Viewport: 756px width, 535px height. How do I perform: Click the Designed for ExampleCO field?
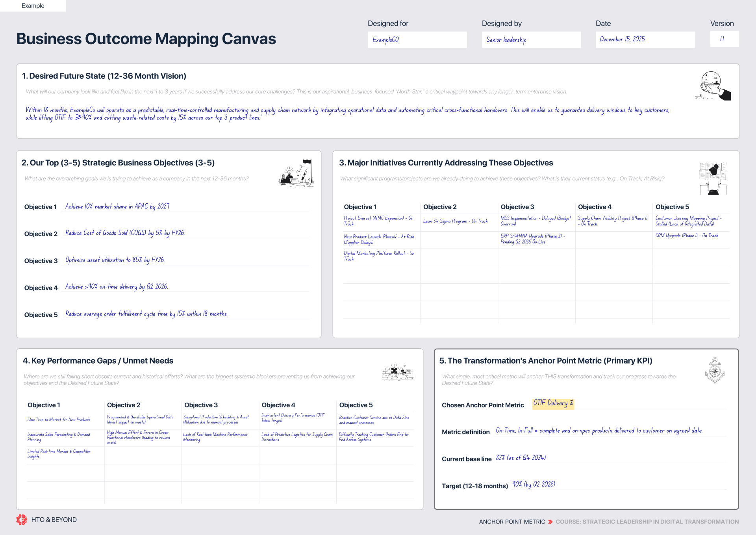point(417,40)
